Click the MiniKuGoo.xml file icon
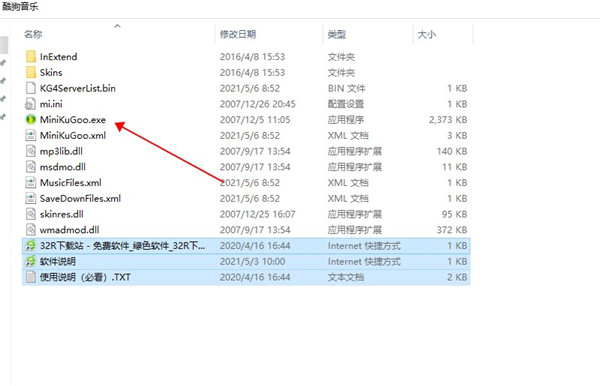 (x=31, y=135)
